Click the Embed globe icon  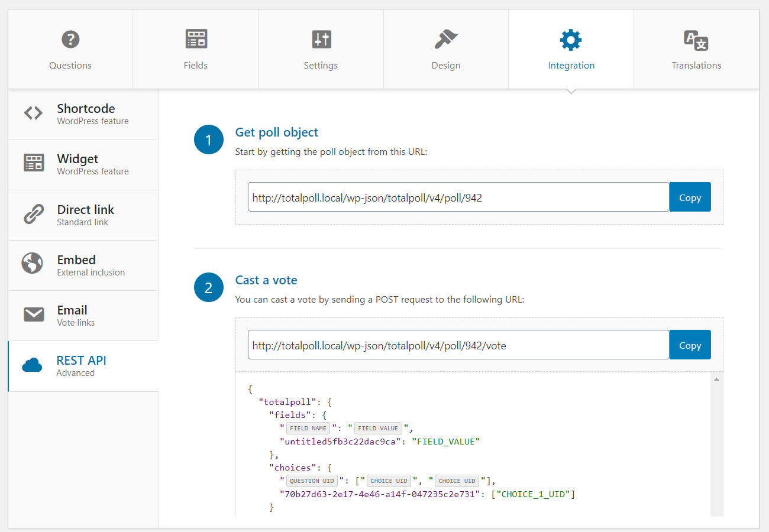click(33, 263)
